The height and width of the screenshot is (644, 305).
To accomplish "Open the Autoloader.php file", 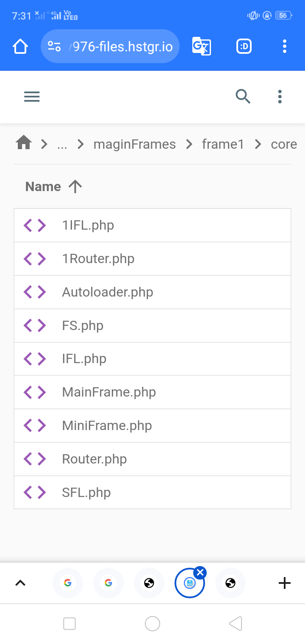I will pos(108,292).
